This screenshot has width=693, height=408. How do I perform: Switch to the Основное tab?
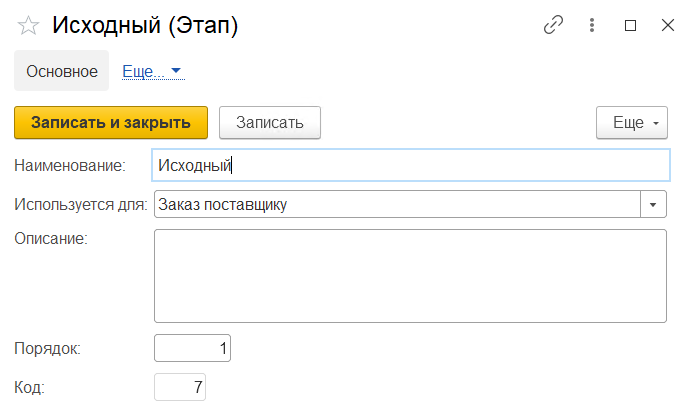pos(62,72)
